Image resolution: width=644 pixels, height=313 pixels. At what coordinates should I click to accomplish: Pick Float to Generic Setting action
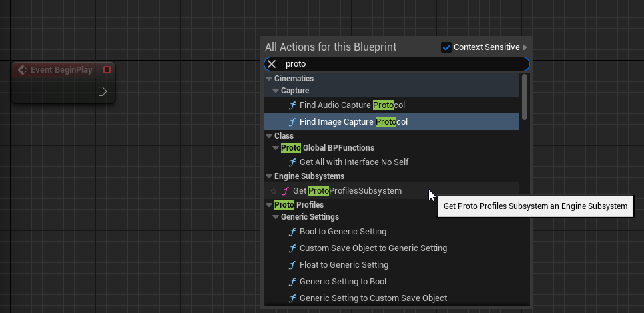pyautogui.click(x=344, y=265)
